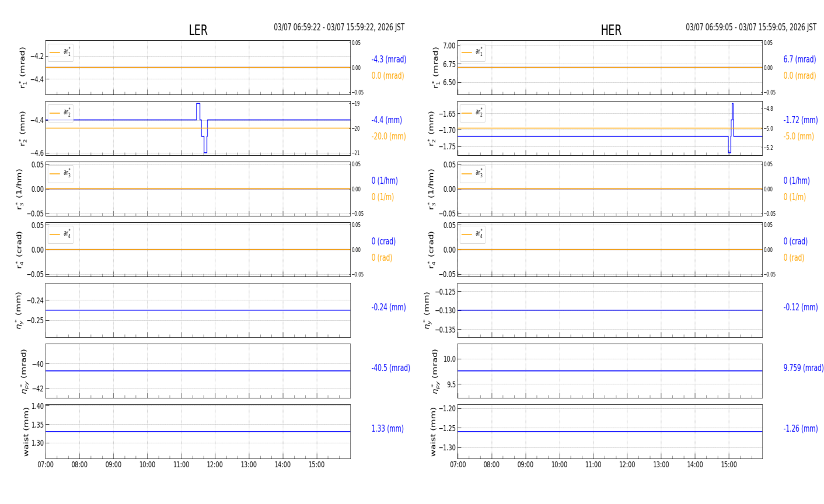Screen dimensions: 824x504
Task: Click the ∂r2* legend in LER r2 plot
Action: click(x=61, y=113)
